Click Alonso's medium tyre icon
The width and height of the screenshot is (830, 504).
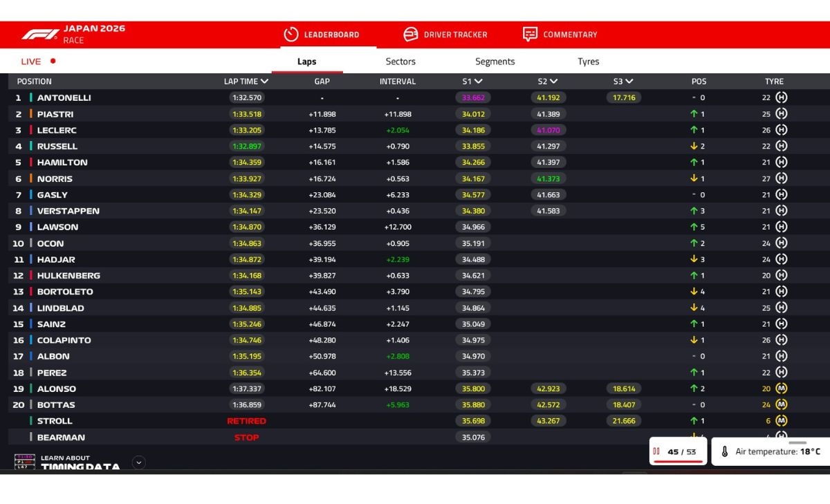click(x=782, y=389)
